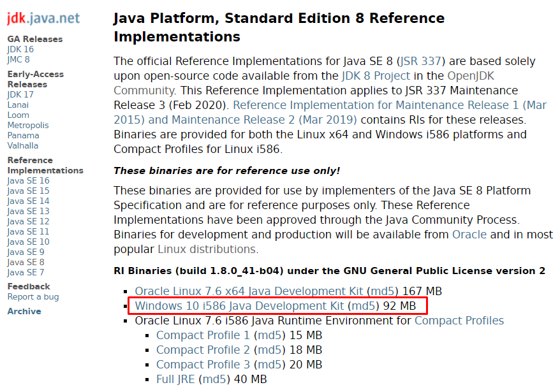Select Loom in the sidebar
Image resolution: width=560 pixels, height=392 pixels.
18,115
